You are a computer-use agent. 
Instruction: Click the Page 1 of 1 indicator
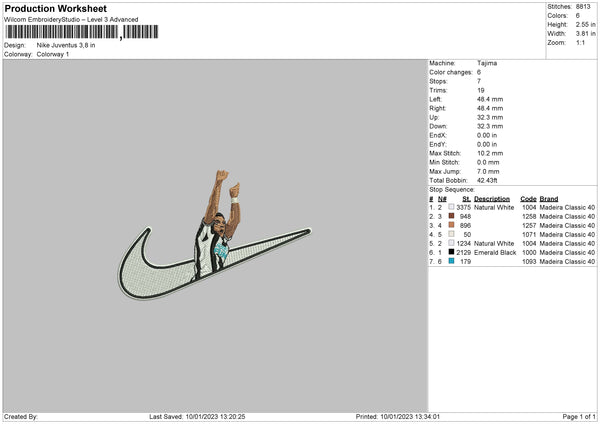tap(579, 417)
